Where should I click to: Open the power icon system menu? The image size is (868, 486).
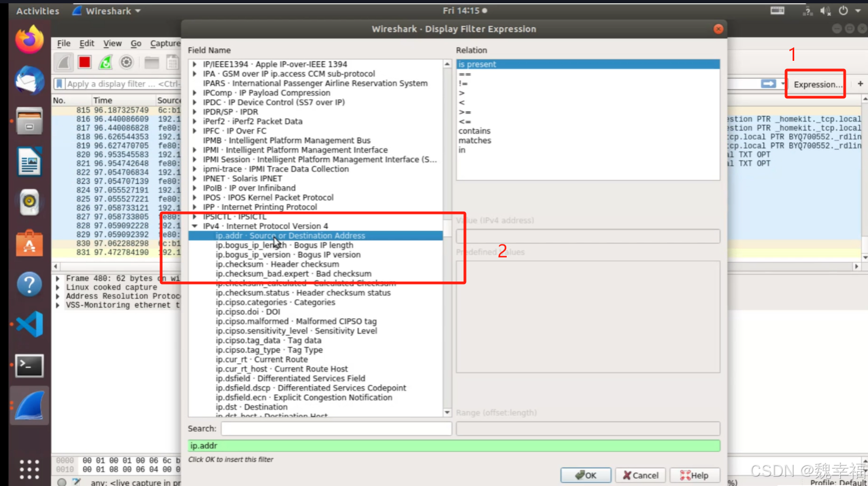pos(843,11)
